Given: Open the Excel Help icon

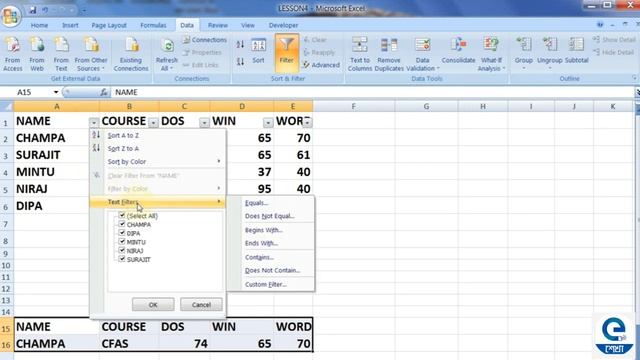Looking at the screenshot, I should (600, 25).
